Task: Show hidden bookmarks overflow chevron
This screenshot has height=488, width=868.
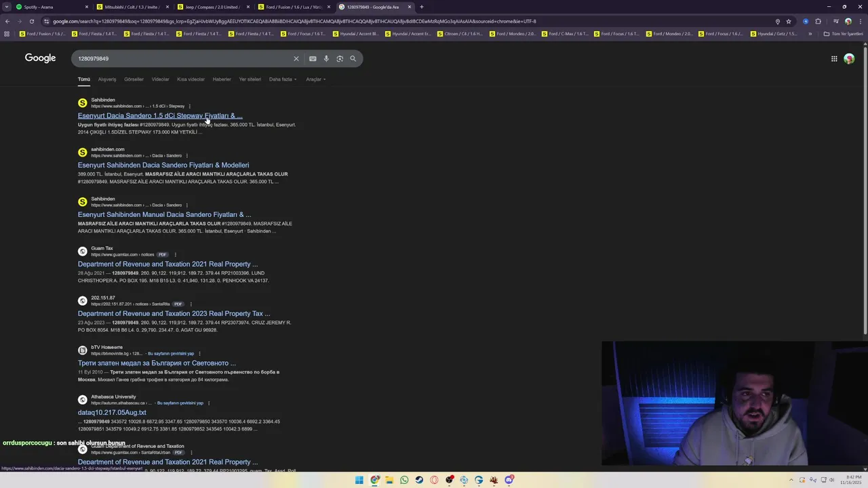Action: [x=810, y=34]
